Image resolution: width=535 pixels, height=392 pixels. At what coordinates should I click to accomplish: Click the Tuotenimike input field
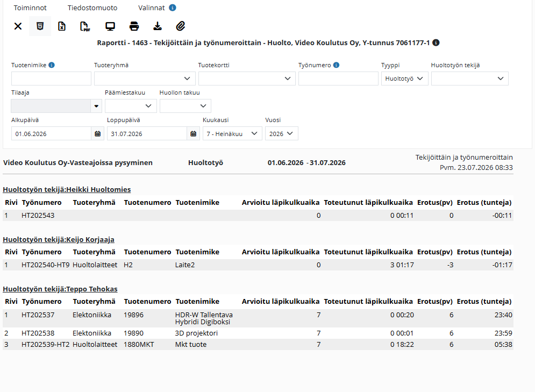[x=51, y=79]
